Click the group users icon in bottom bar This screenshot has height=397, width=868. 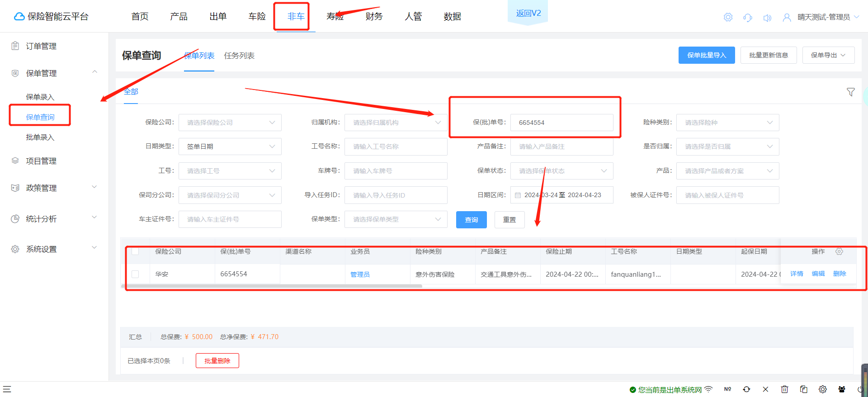click(842, 389)
